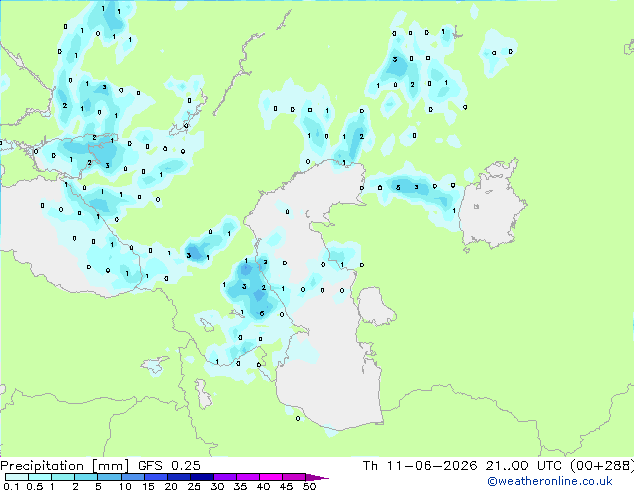The width and height of the screenshot is (634, 490).
Task: Click legend scale label '45'
Action: click(286, 486)
